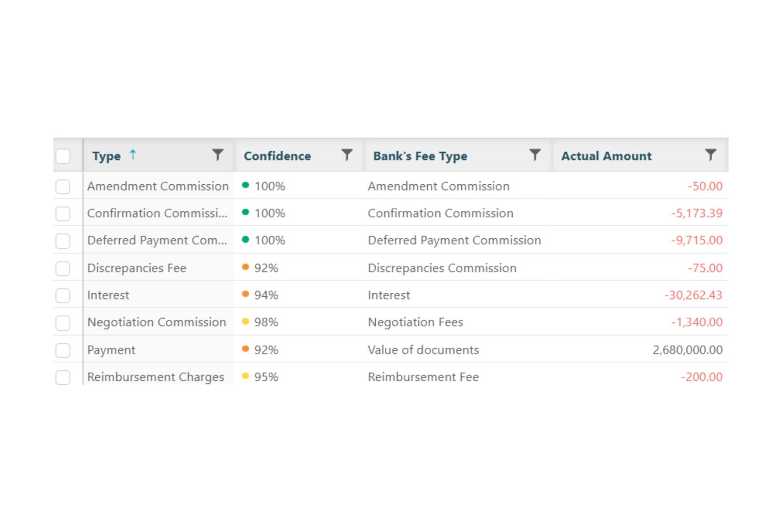Image resolution: width=782 pixels, height=532 pixels.
Task: Check the checkbox for the Interest row
Action: (63, 295)
